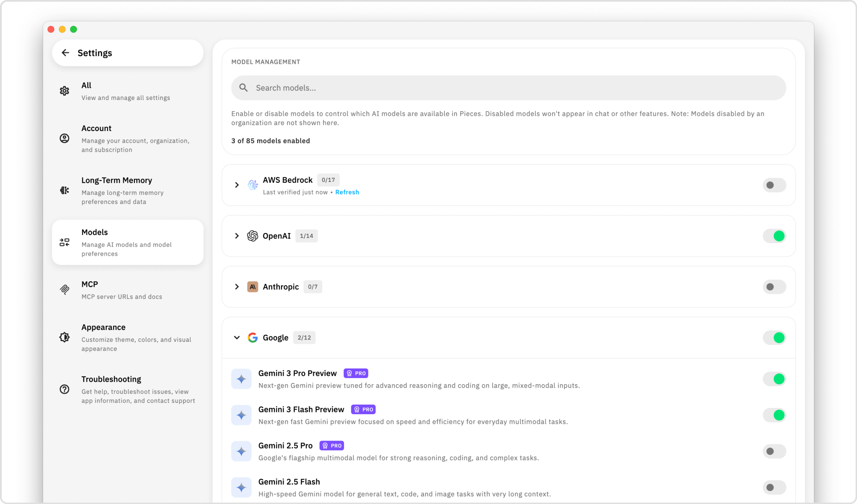This screenshot has width=857, height=504.
Task: Enable the AWS Bedrock provider toggle
Action: (x=774, y=185)
